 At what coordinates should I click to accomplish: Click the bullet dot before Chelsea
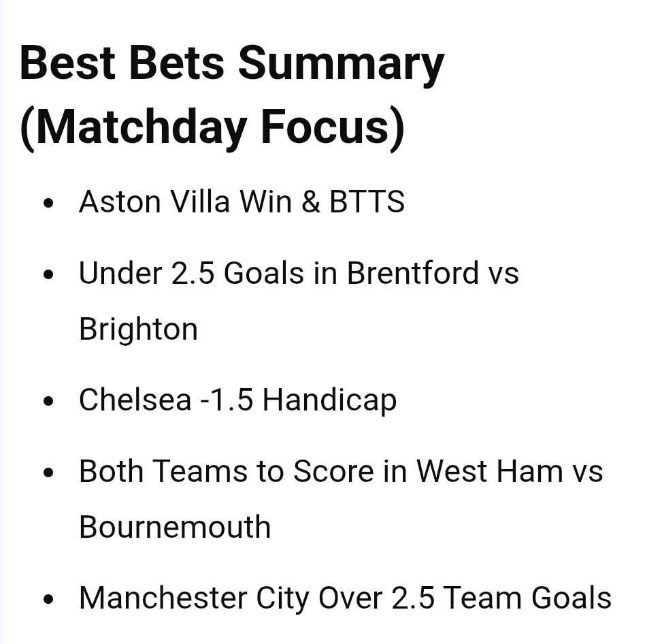click(x=48, y=401)
